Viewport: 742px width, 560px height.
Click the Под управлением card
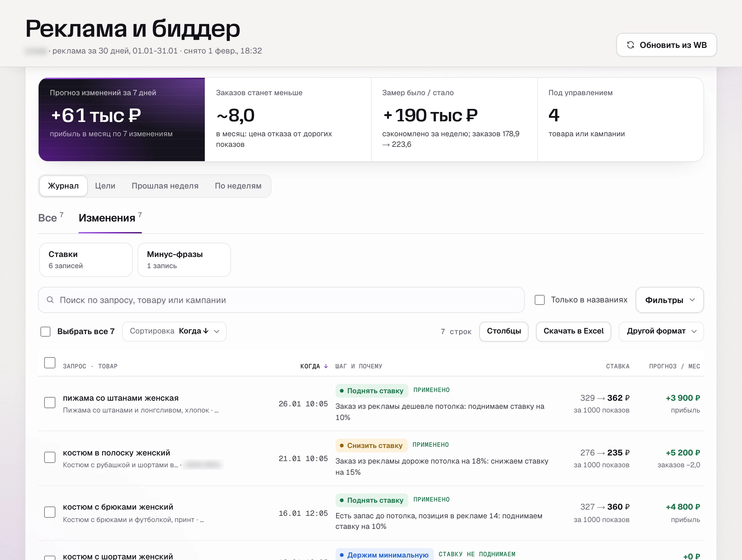[620, 119]
